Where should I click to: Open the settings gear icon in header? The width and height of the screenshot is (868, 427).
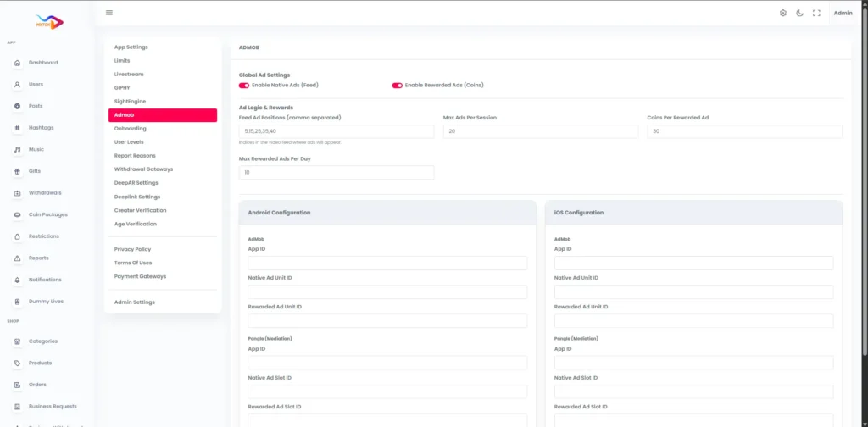click(782, 13)
